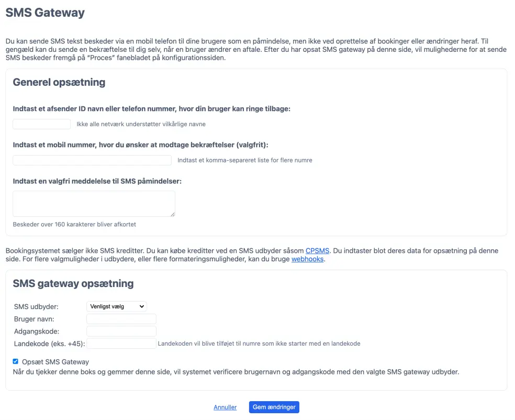Viewport: 515px width, 420px height.
Task: Click the Bruger navn input field
Action: (121, 319)
